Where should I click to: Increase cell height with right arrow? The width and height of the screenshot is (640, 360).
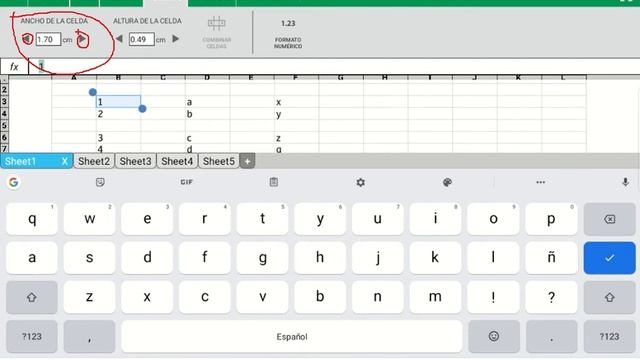coord(176,39)
